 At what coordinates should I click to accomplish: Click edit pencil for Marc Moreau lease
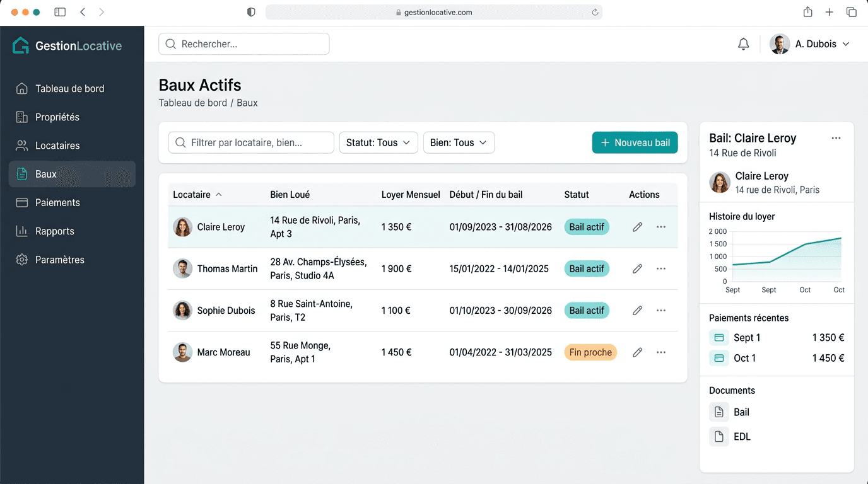(637, 352)
